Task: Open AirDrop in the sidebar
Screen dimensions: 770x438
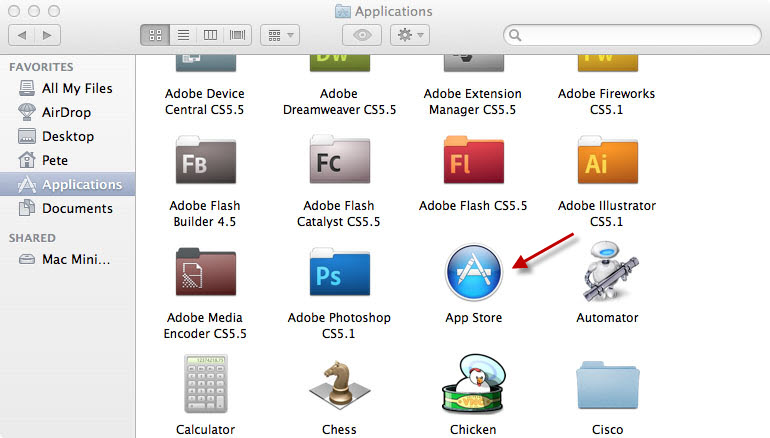Action: point(67,112)
